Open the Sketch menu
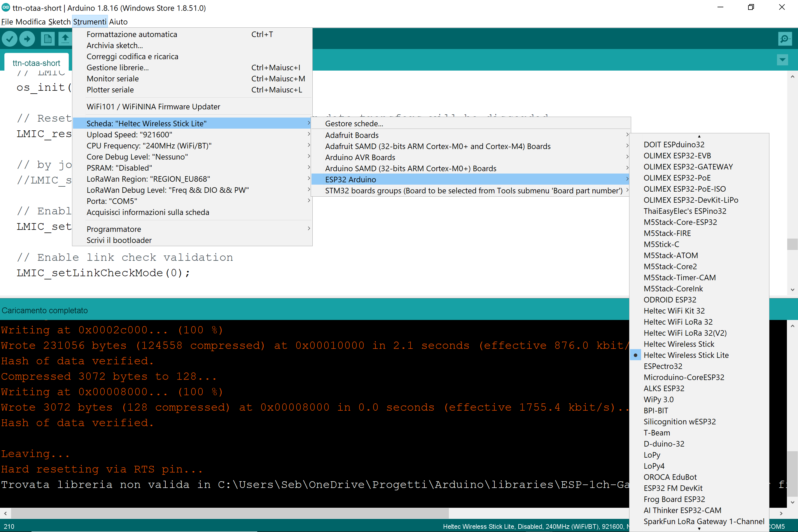 click(x=60, y=22)
